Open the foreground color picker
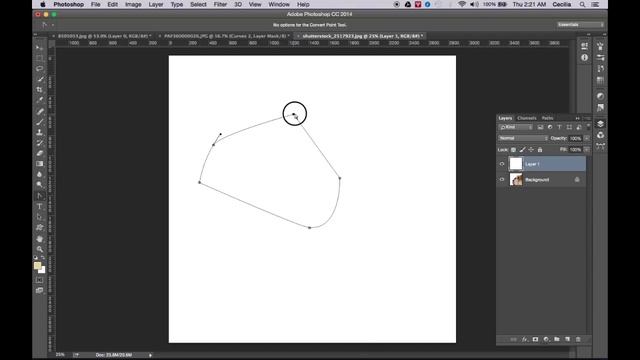 [37, 266]
